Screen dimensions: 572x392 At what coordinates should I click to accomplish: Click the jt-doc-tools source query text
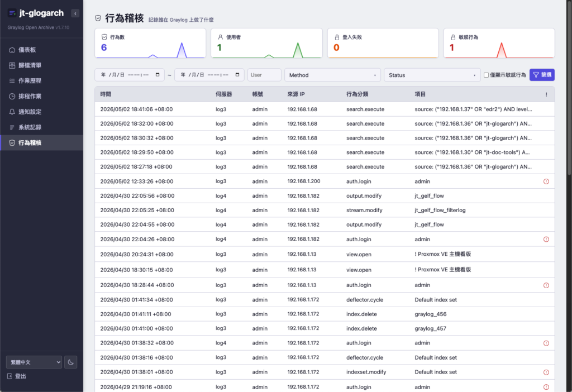[472, 152]
